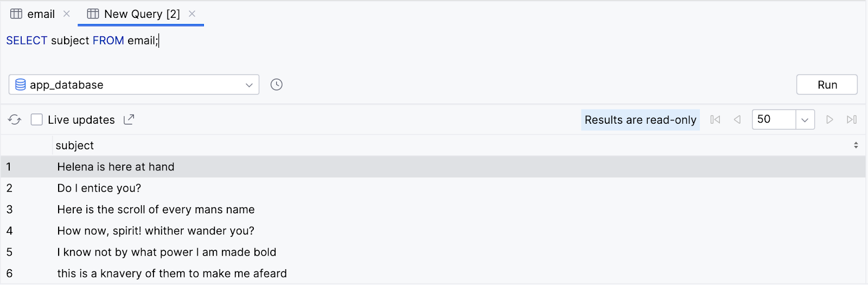
Task: Select the New Query [2] tab
Action: [x=141, y=14]
